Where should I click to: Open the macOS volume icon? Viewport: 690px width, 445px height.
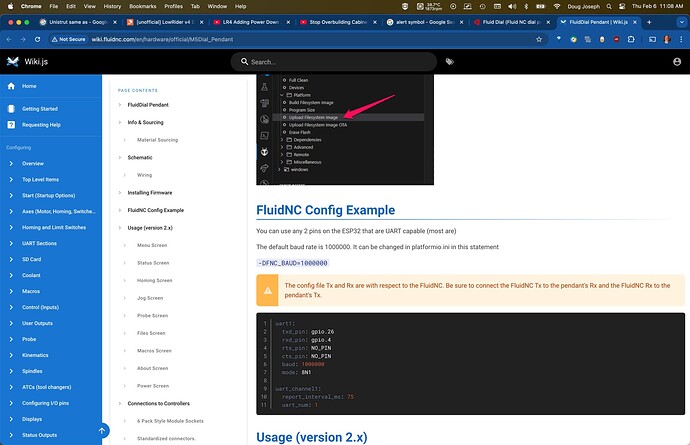pos(512,6)
